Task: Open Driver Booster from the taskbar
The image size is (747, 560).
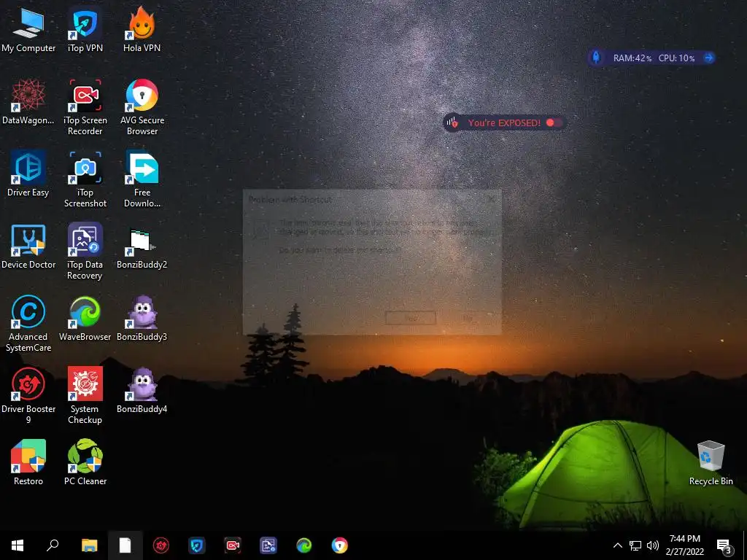Action: [x=161, y=545]
